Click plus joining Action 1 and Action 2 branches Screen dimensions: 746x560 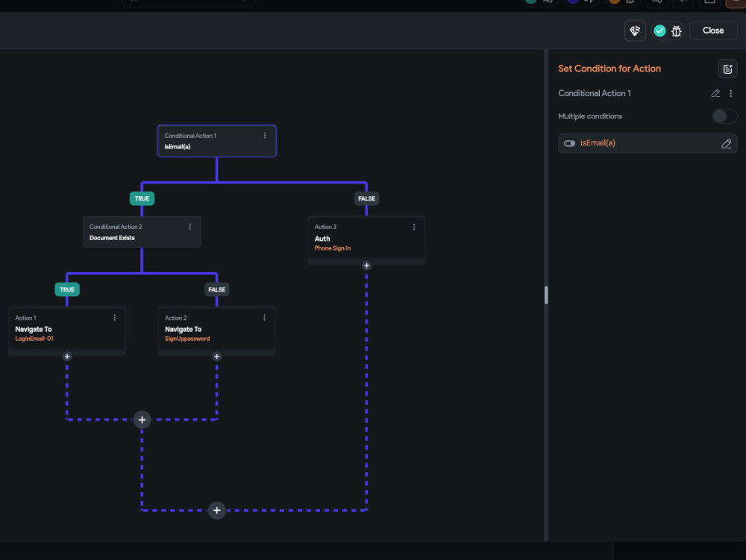(142, 419)
